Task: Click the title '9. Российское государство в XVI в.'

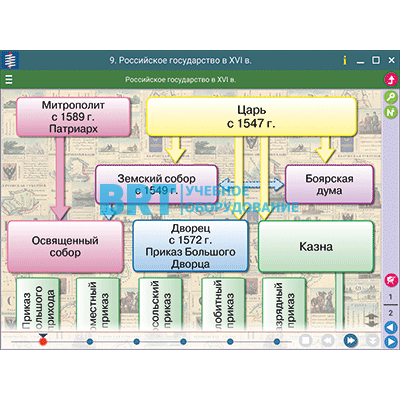Action: (180, 61)
